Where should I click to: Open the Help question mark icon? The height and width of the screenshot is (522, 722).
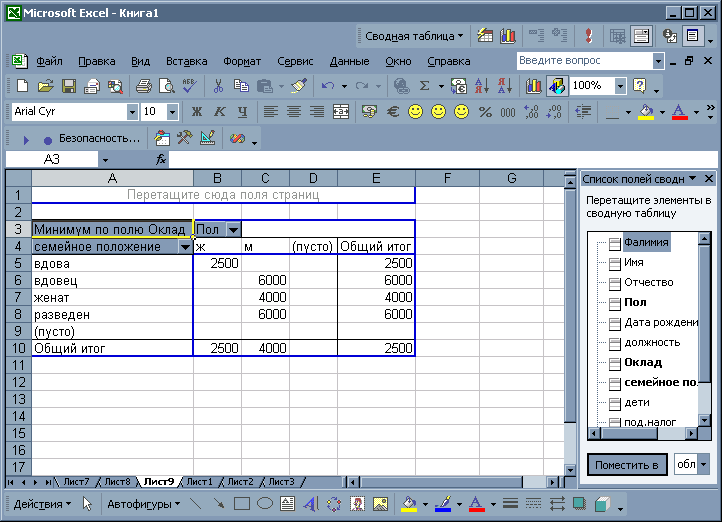[x=640, y=86]
